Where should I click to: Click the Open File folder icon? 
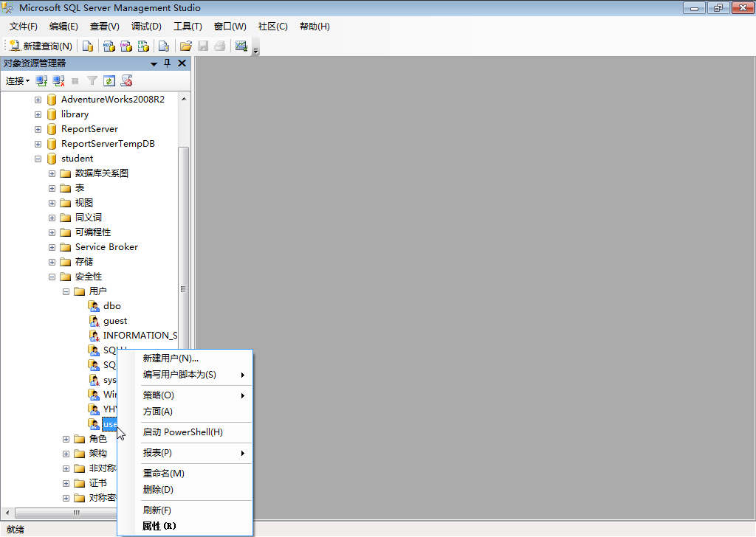(x=185, y=46)
